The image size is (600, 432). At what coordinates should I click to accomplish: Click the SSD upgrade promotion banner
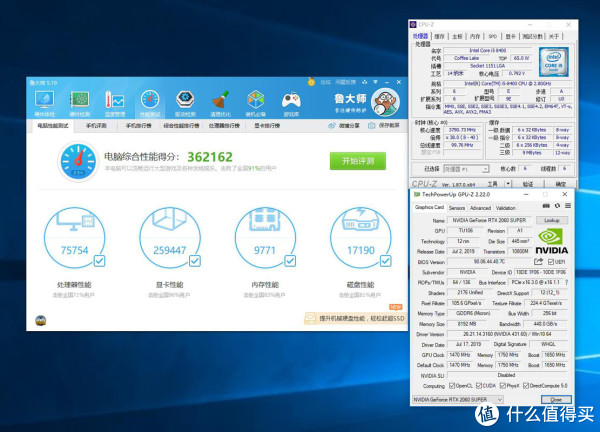[355, 318]
